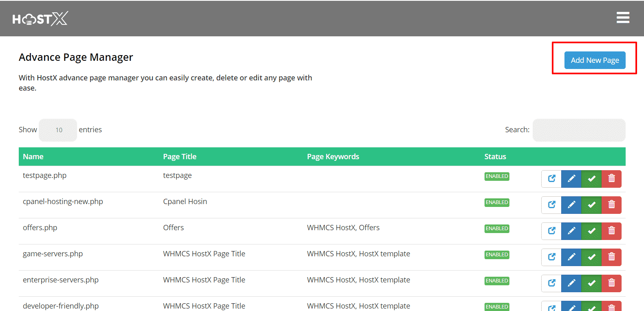Sort table by Name column
644x311 pixels.
tap(33, 157)
